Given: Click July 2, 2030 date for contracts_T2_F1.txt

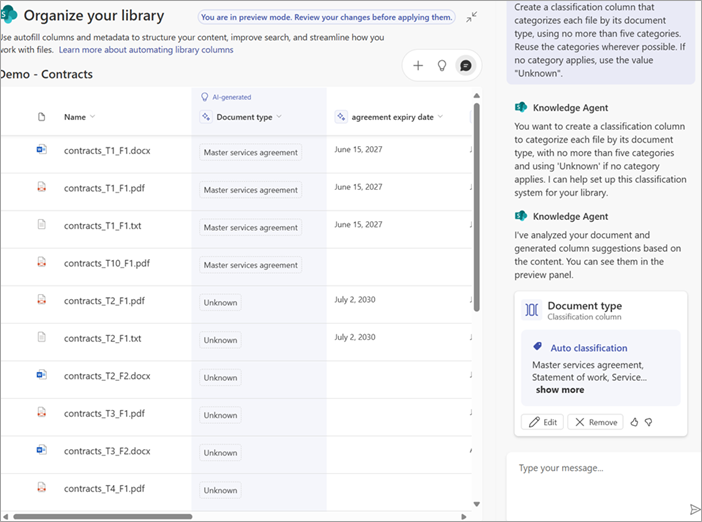Looking at the screenshot, I should point(355,337).
